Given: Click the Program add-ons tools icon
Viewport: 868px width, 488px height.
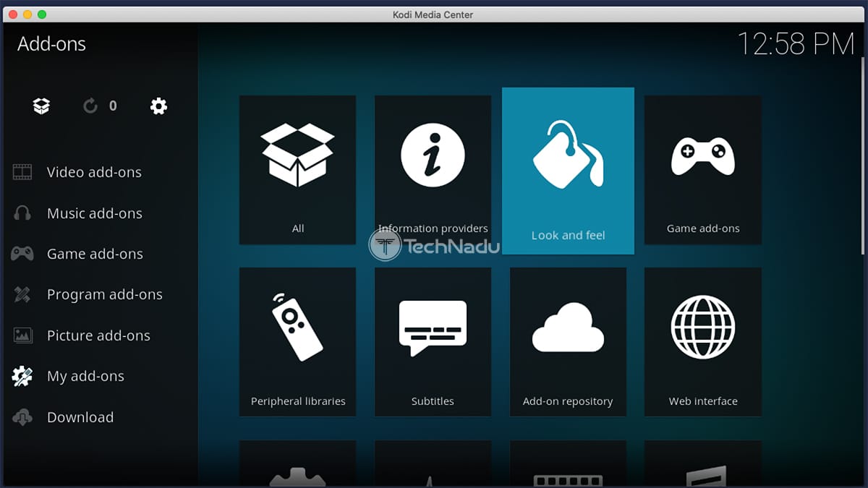Looking at the screenshot, I should coord(22,294).
